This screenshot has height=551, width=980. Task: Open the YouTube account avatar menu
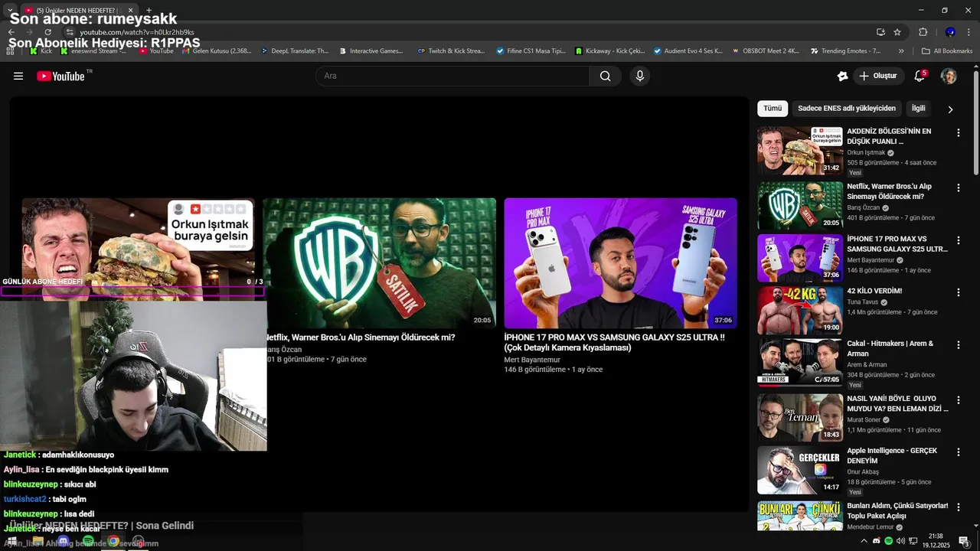(x=949, y=76)
